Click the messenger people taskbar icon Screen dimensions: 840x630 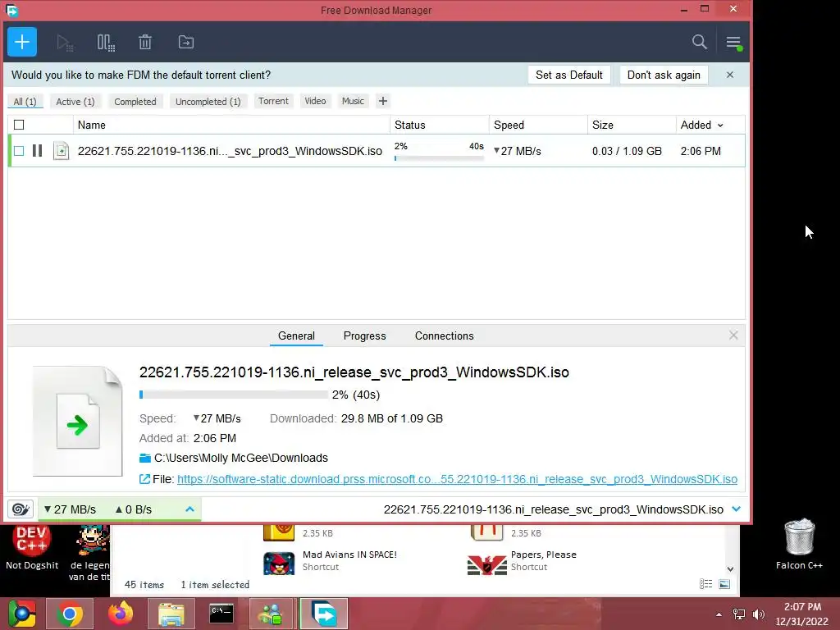(x=272, y=614)
